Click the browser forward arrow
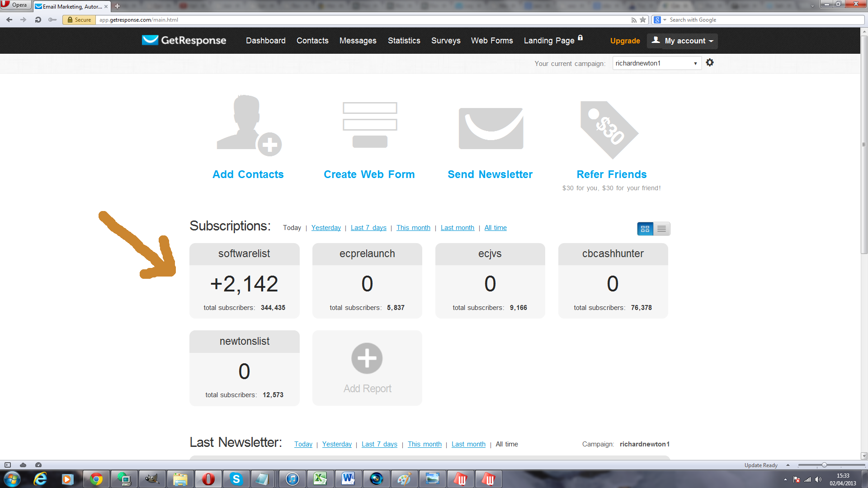868x488 pixels. [24, 20]
